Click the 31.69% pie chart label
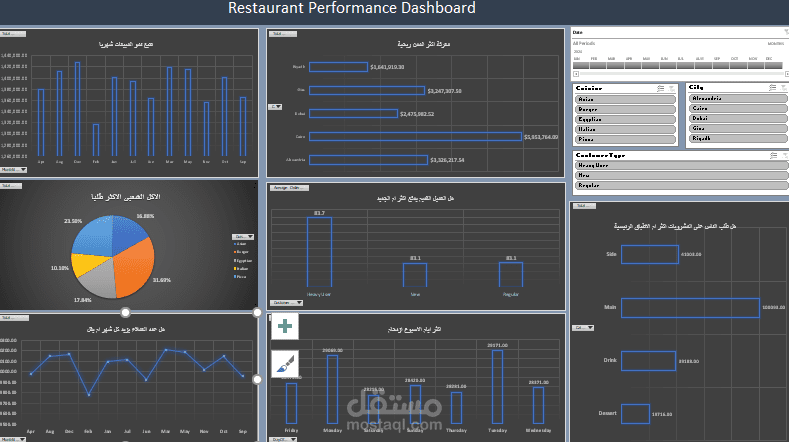The width and height of the screenshot is (789, 442). (x=162, y=280)
